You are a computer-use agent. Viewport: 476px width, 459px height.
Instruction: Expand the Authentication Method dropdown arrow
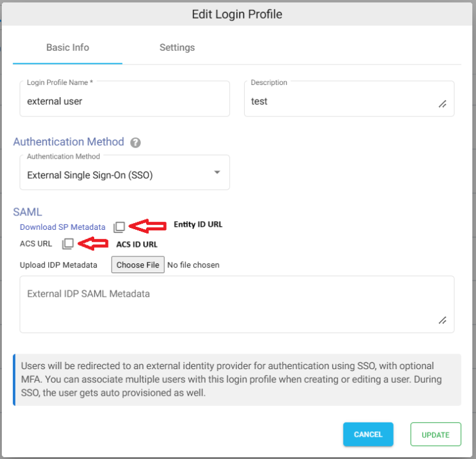click(217, 172)
